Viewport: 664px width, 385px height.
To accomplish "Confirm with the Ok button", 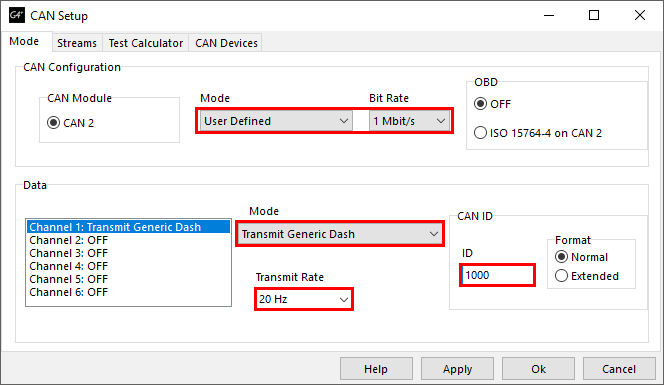I will pos(538,369).
